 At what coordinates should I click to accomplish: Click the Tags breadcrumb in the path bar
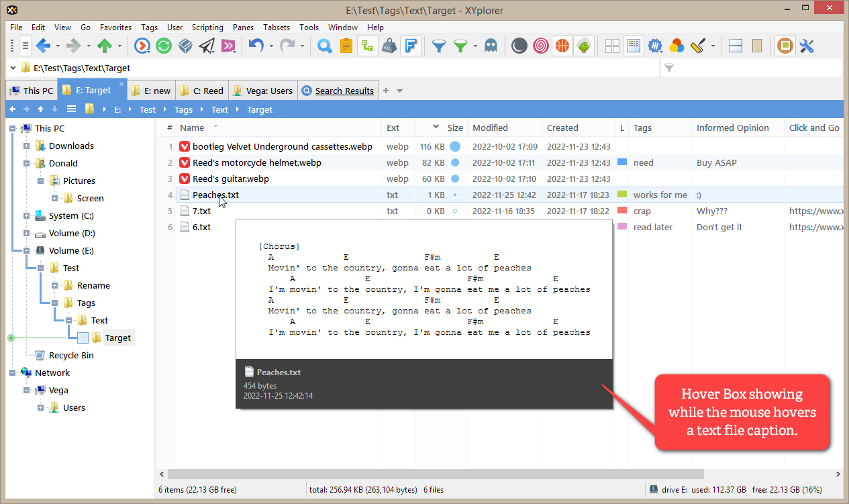183,109
